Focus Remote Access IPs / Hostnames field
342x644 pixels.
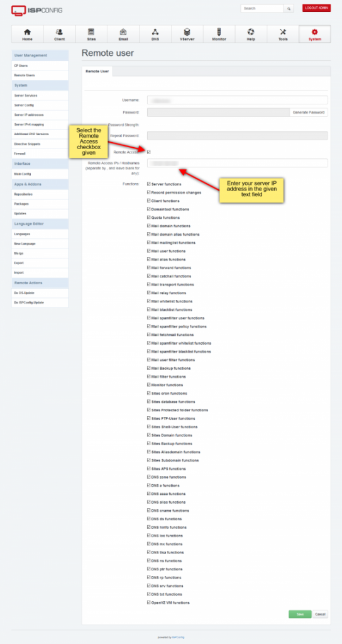(237, 163)
